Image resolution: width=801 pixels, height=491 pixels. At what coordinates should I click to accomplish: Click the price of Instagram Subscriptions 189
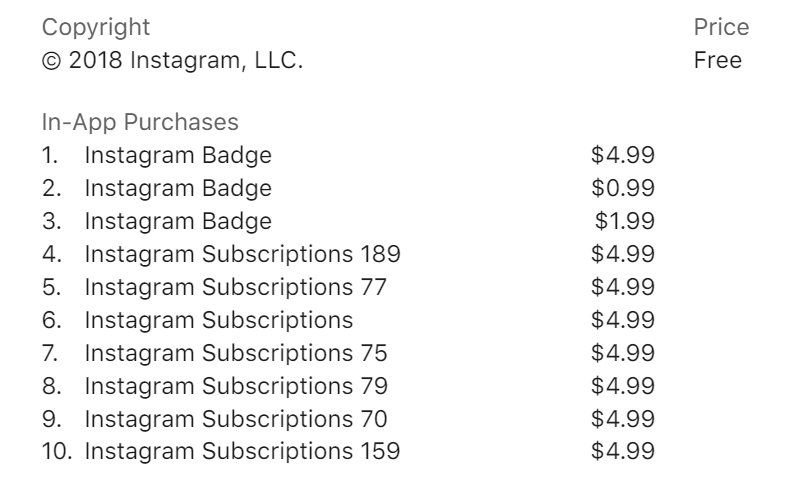(x=623, y=254)
